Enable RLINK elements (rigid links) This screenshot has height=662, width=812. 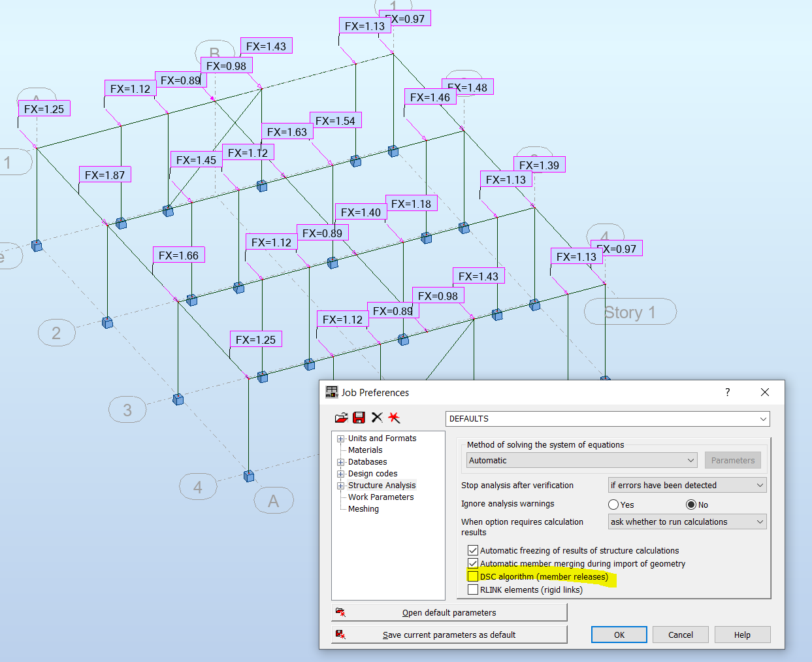(473, 589)
